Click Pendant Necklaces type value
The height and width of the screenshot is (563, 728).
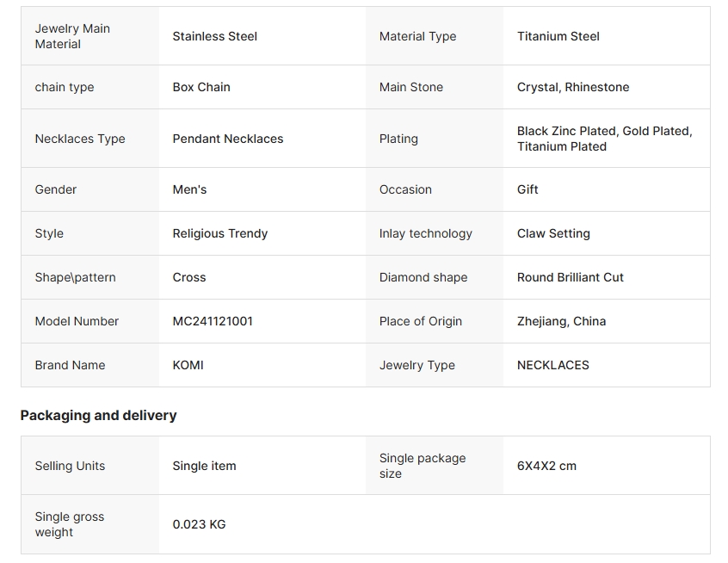pyautogui.click(x=227, y=139)
